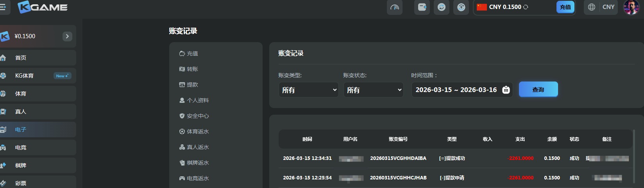
Task: Click the China flag currency icon
Action: click(x=482, y=7)
